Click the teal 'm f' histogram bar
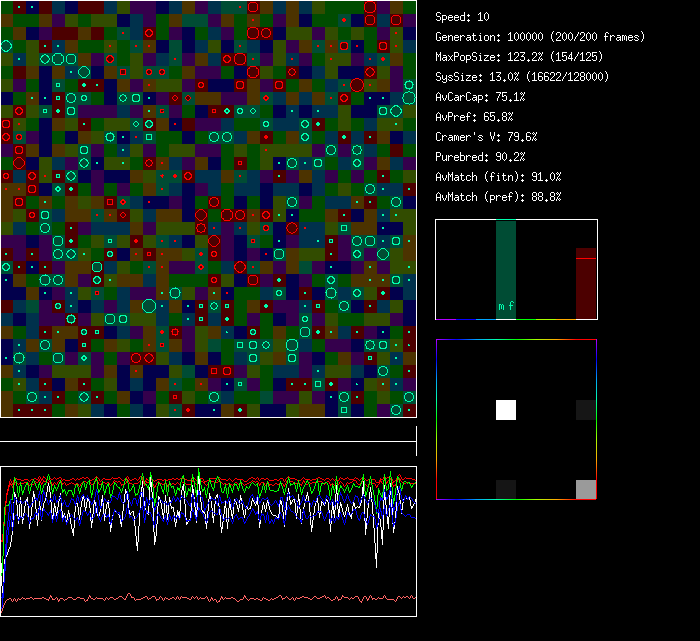Image resolution: width=700 pixels, height=641 pixels. 506,270
